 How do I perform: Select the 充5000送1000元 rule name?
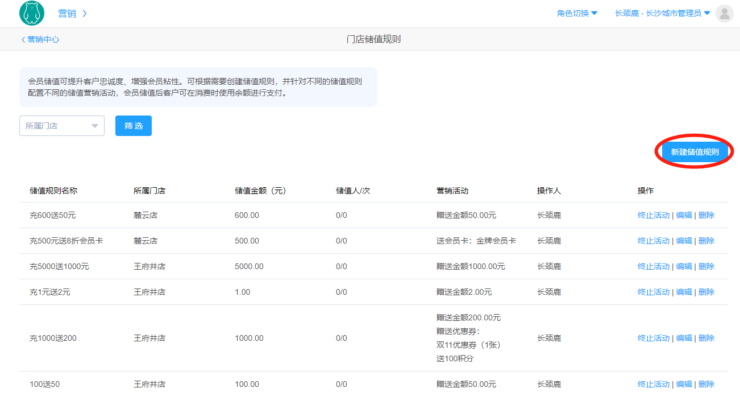pos(59,266)
